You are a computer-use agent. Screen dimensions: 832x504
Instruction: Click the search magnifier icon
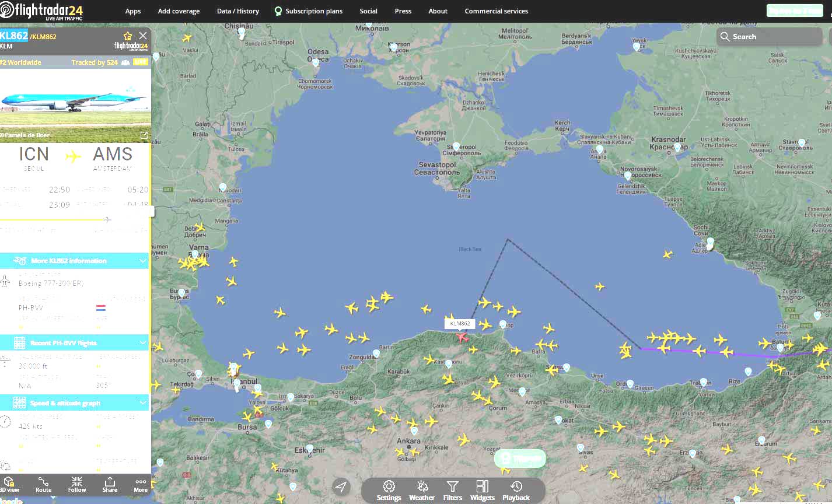coord(725,36)
